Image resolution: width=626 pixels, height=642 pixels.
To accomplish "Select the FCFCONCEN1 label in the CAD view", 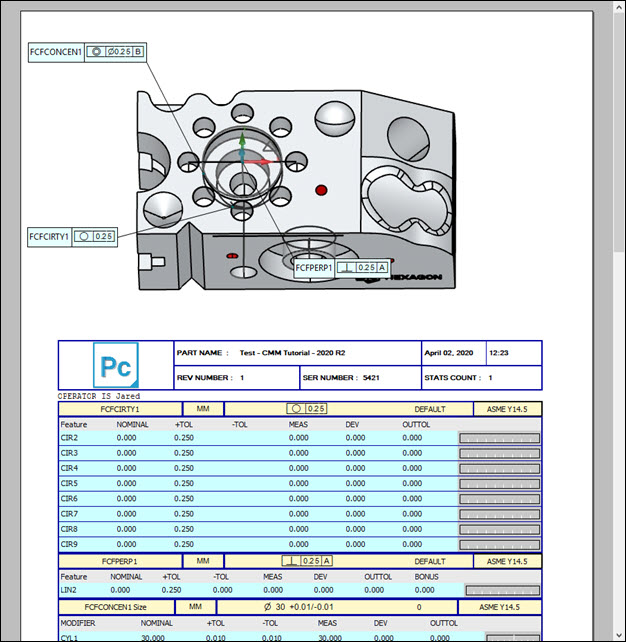I will 57,51.
